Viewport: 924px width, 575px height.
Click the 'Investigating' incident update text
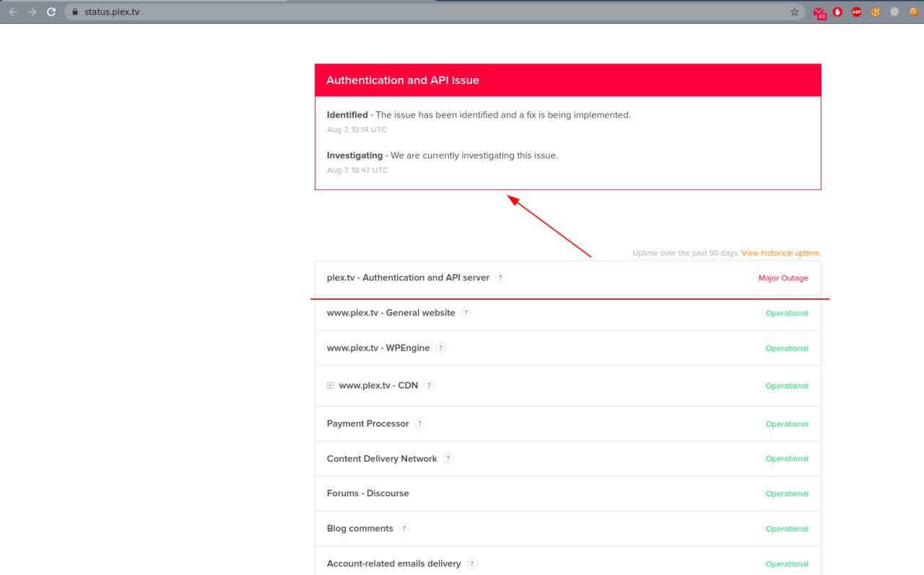(354, 155)
